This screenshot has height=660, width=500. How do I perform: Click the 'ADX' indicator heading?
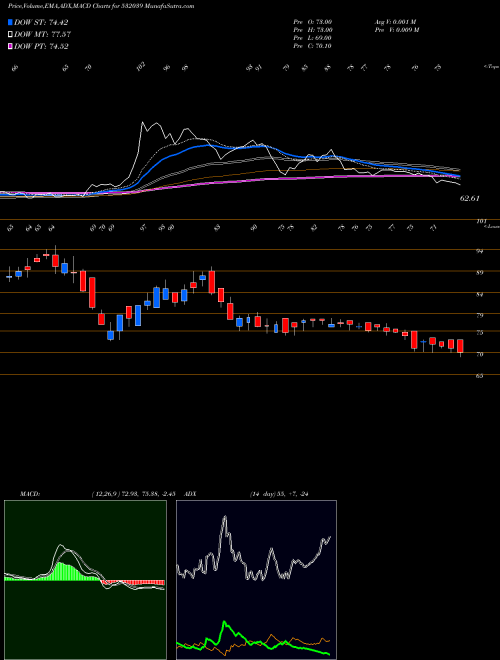coord(191,494)
